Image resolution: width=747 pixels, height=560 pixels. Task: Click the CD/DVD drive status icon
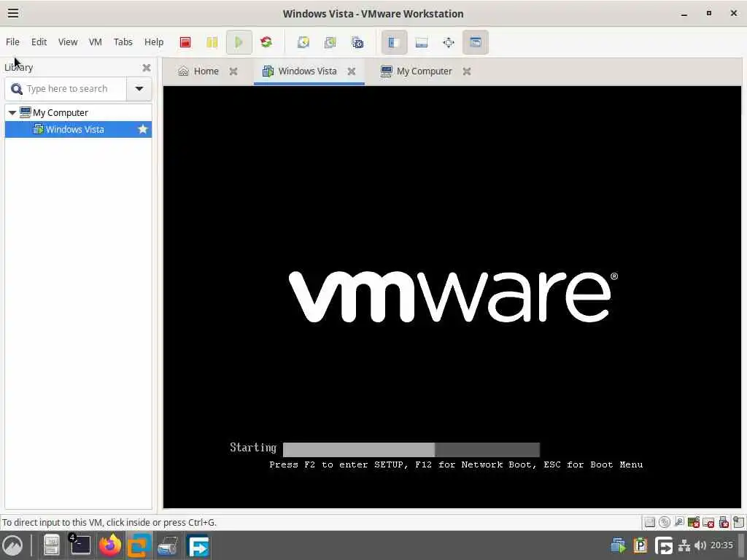tap(664, 522)
